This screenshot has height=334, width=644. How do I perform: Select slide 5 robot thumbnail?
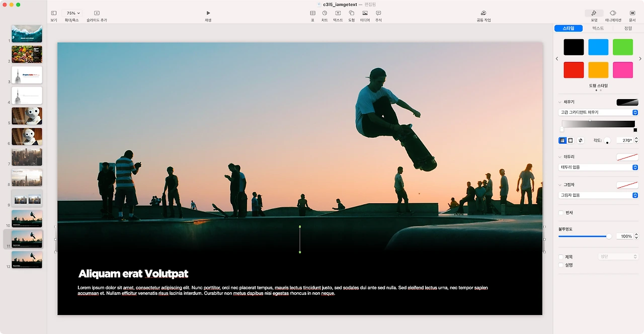click(27, 116)
